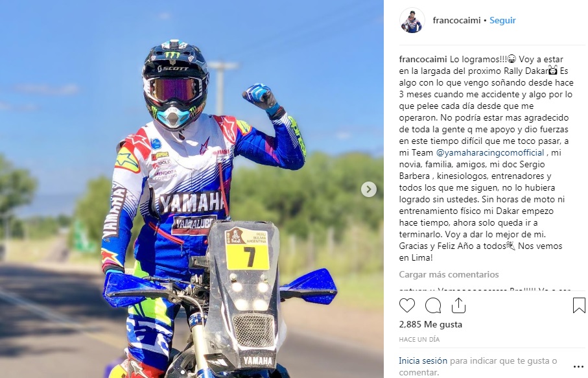Expand Cargar más comentarios

pyautogui.click(x=449, y=274)
